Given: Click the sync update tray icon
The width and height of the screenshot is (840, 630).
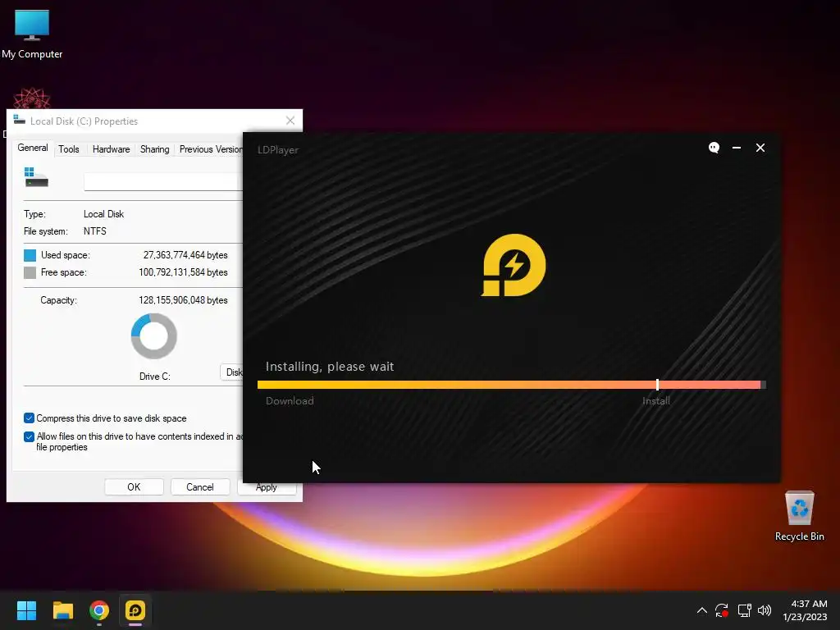Looking at the screenshot, I should click(x=722, y=610).
